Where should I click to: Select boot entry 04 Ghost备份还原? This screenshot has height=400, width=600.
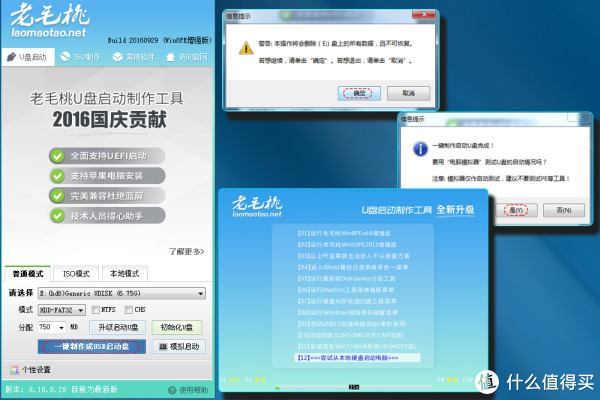pyautogui.click(x=353, y=267)
